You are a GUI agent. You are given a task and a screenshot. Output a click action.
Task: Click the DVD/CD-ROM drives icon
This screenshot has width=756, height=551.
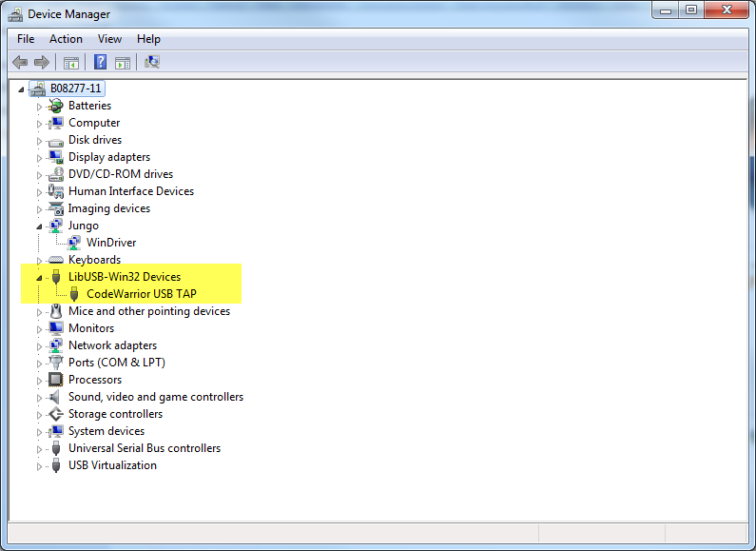pos(56,174)
